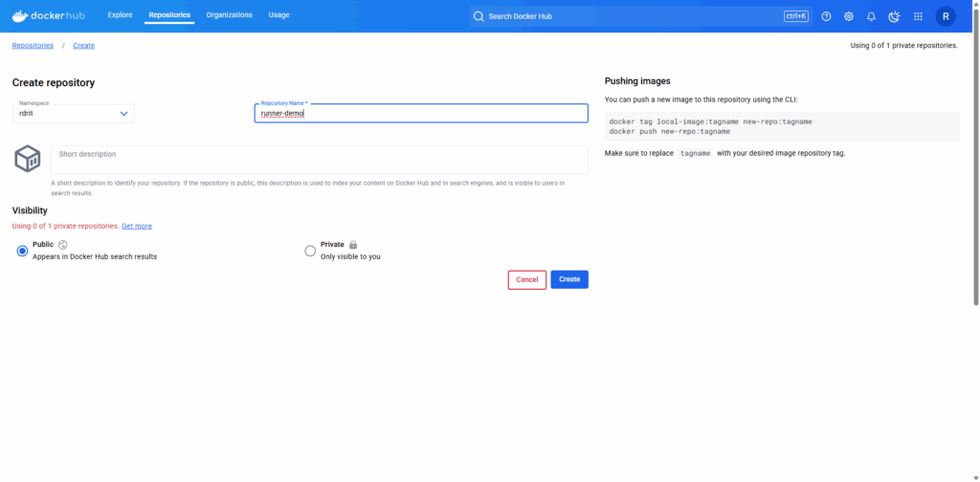Follow the Get more link
980x482 pixels.
point(137,226)
